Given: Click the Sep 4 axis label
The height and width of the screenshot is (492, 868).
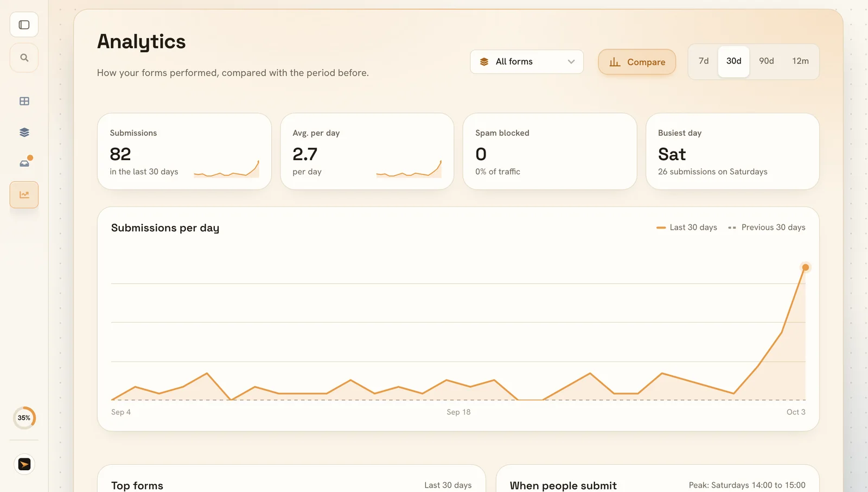Looking at the screenshot, I should (x=121, y=412).
